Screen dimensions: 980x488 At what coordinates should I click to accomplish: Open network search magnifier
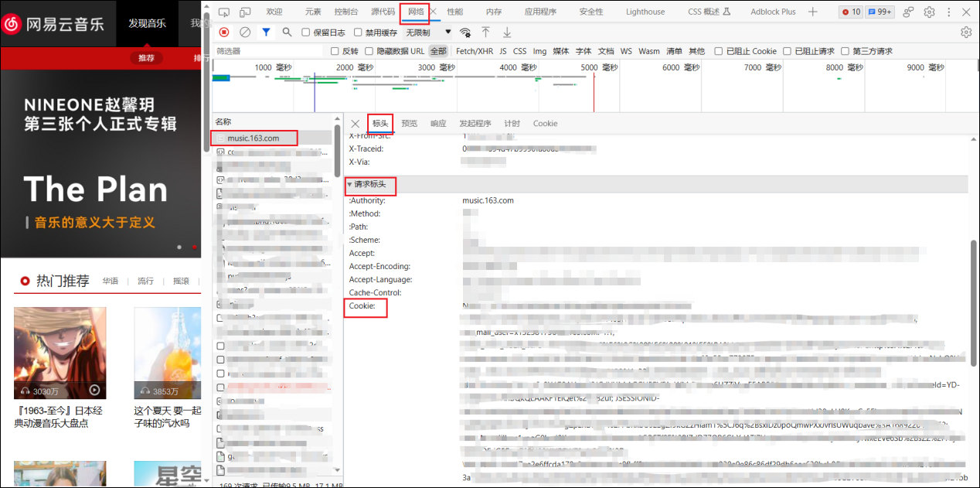click(x=287, y=32)
